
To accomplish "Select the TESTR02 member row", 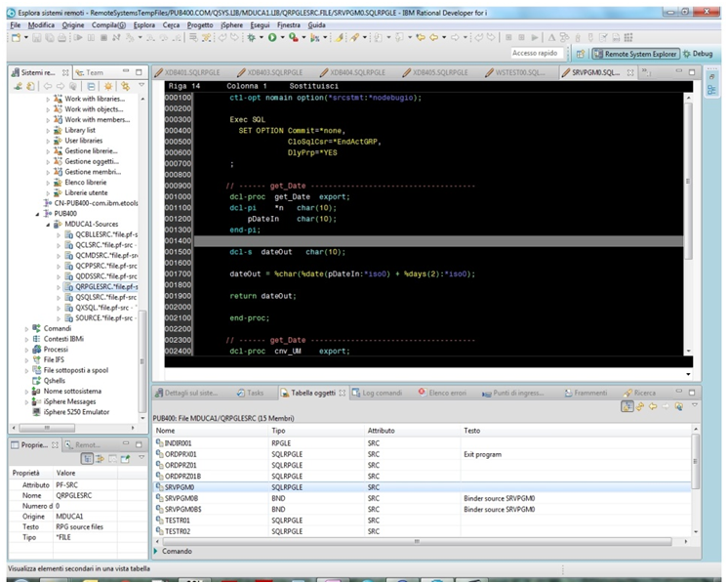I will click(x=423, y=531).
